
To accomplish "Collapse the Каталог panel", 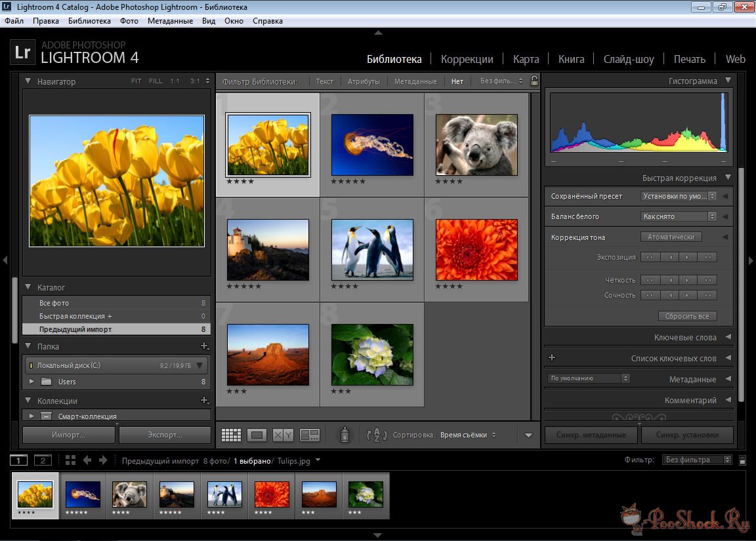I will (28, 287).
